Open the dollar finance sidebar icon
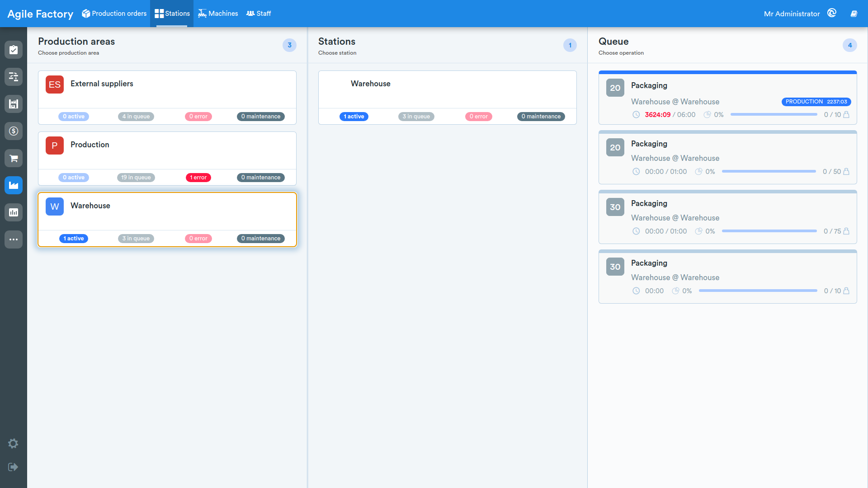The width and height of the screenshot is (868, 488). point(14,131)
